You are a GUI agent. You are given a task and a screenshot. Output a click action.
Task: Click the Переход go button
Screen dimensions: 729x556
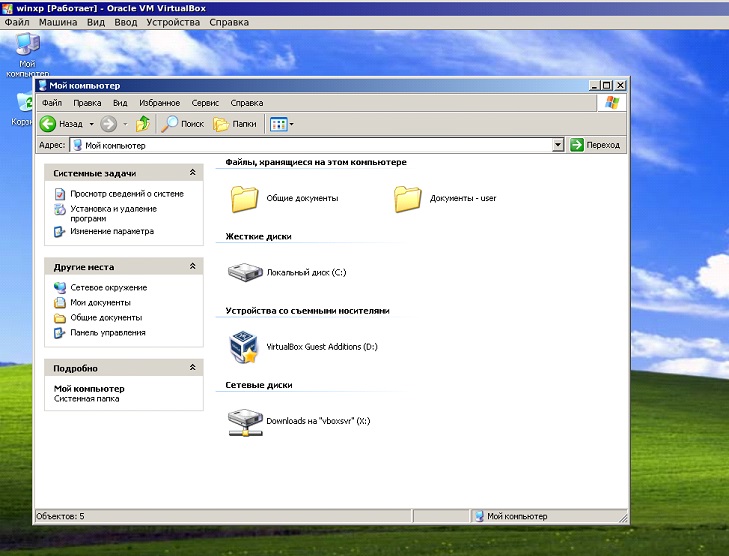pos(595,145)
